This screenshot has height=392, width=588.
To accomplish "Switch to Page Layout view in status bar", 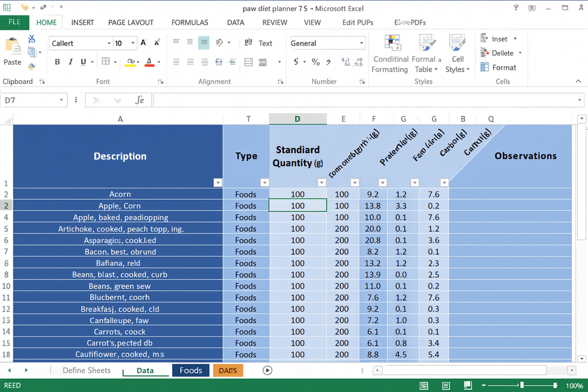I will click(x=446, y=386).
